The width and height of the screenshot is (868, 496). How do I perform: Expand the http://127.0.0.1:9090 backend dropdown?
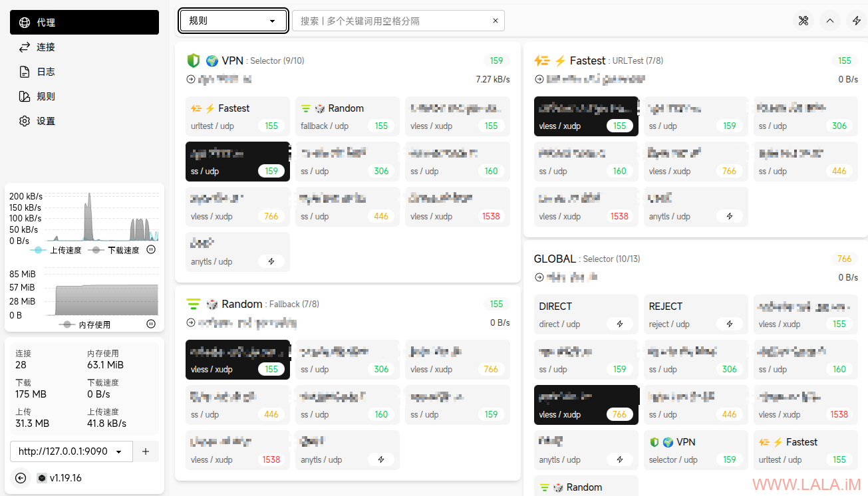[71, 451]
